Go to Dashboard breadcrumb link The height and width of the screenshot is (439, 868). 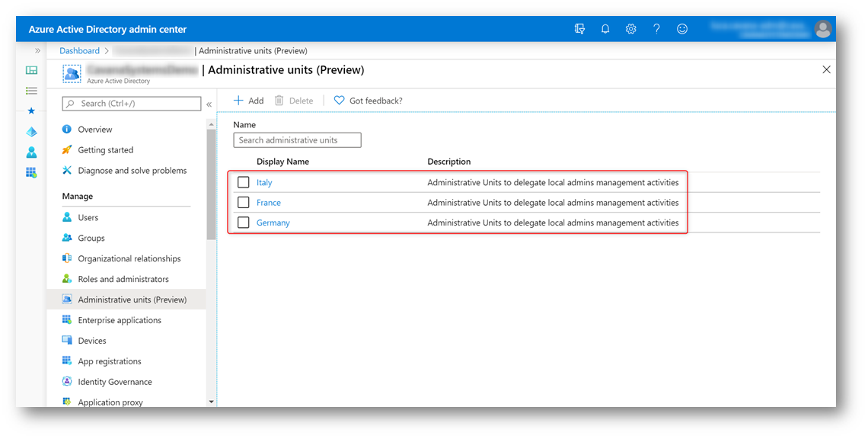click(80, 50)
